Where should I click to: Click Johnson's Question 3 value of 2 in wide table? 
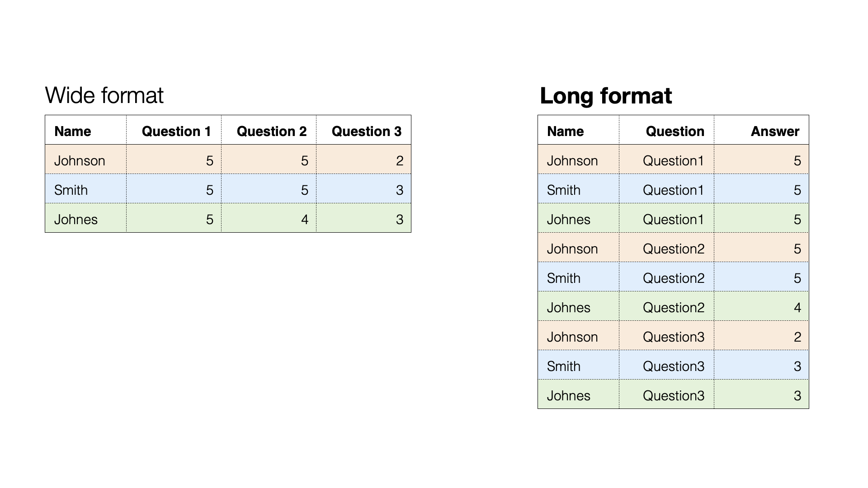tap(399, 160)
